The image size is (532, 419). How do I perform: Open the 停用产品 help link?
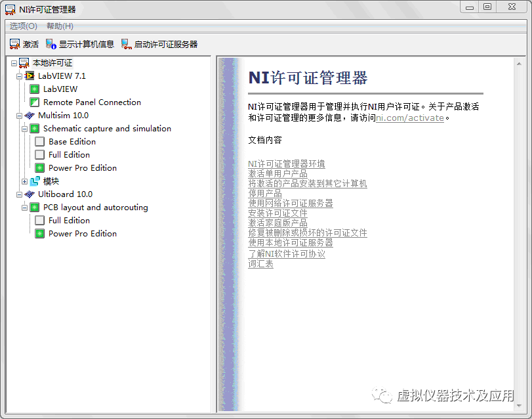click(265, 193)
